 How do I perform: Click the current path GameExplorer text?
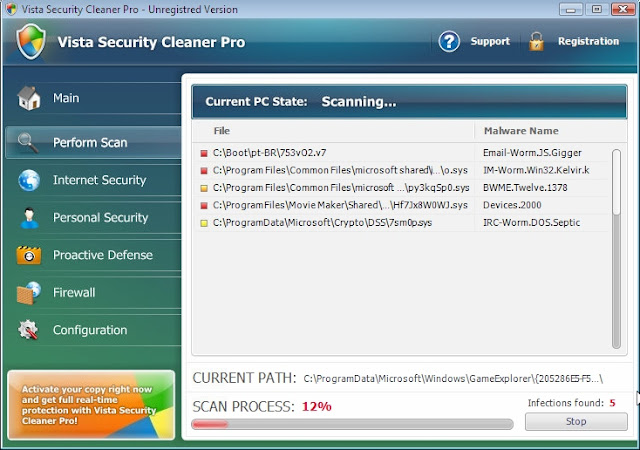click(453, 379)
